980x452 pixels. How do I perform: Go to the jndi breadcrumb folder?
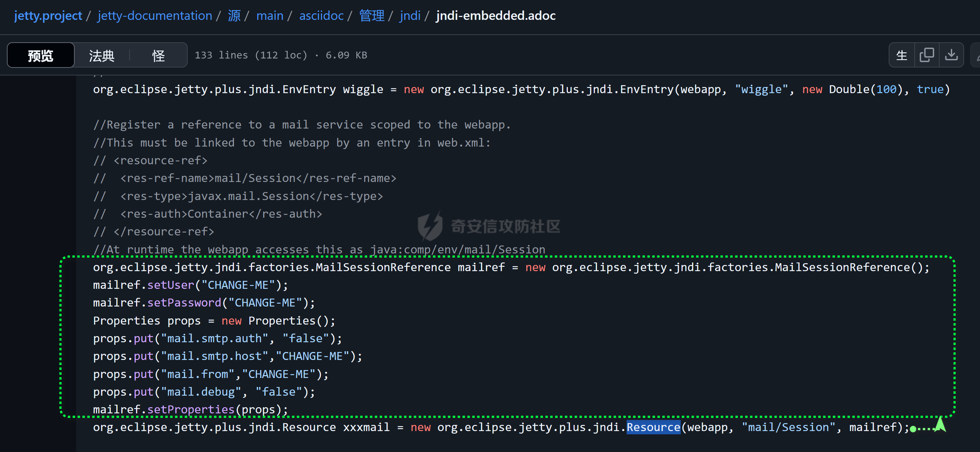click(x=410, y=16)
